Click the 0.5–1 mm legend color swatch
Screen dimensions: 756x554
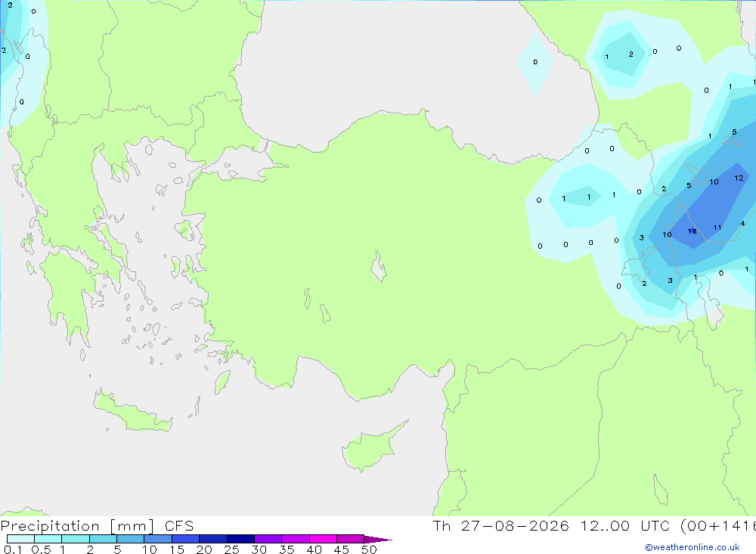coord(48,539)
